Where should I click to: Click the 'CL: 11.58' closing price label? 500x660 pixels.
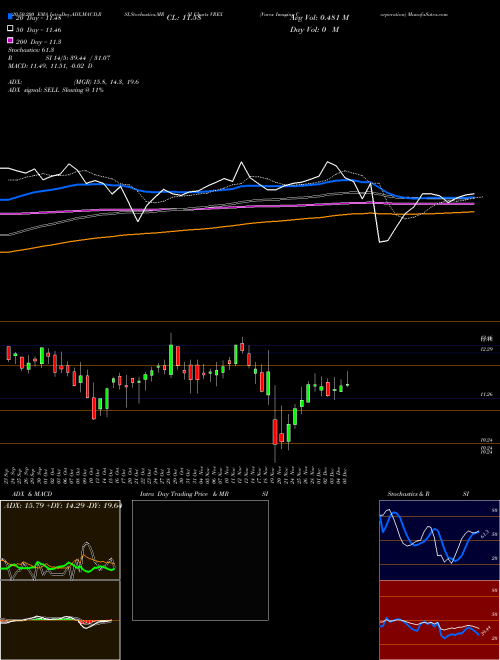tap(184, 18)
